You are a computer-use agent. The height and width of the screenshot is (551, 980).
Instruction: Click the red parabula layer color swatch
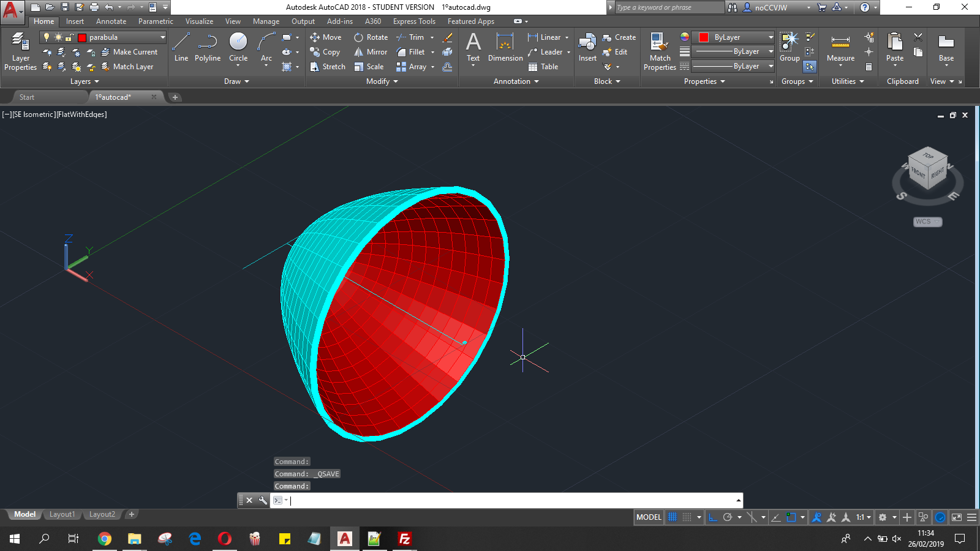(x=82, y=37)
